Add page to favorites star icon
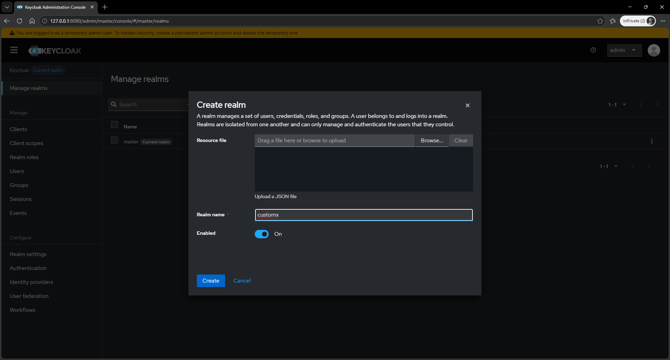Image resolution: width=670 pixels, height=360 pixels. (600, 21)
